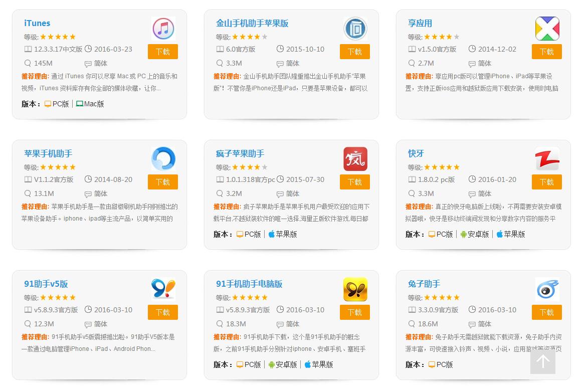Image resolution: width=588 pixels, height=390 pixels.
Task: Click the 兔子助手 eye-logo app icon
Action: tap(547, 289)
